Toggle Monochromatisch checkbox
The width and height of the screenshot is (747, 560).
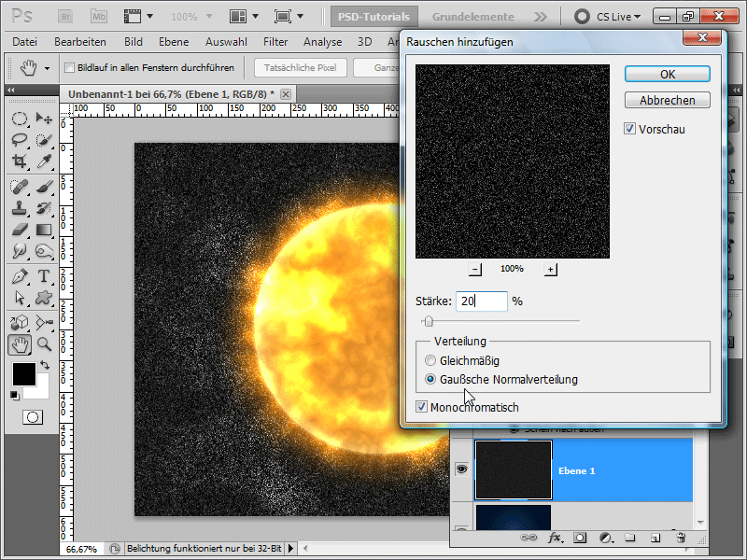tap(421, 407)
